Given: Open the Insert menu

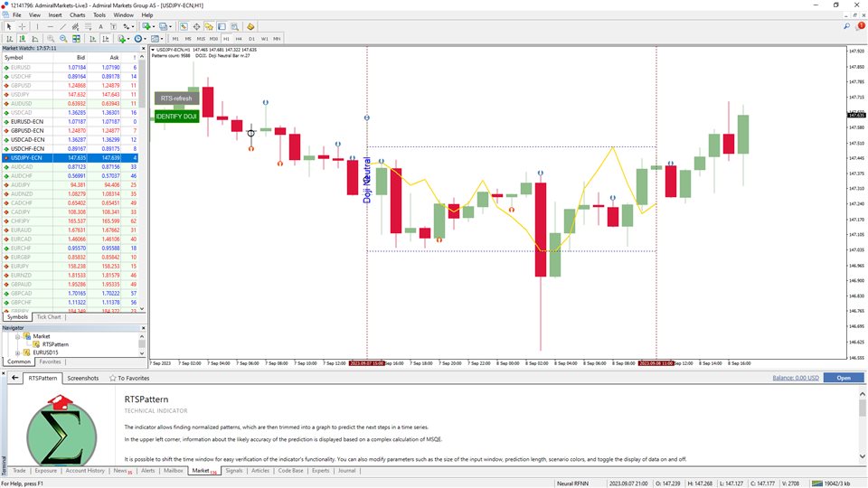Looking at the screenshot, I should [55, 15].
